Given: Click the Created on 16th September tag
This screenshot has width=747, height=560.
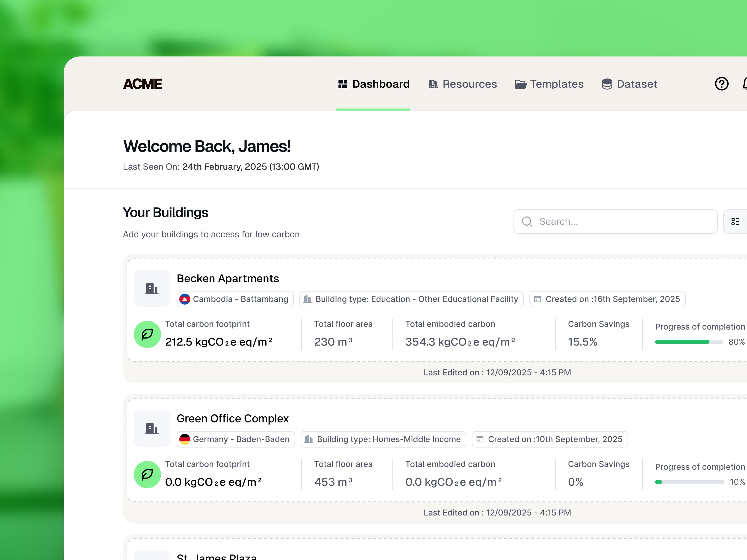Looking at the screenshot, I should click(607, 299).
